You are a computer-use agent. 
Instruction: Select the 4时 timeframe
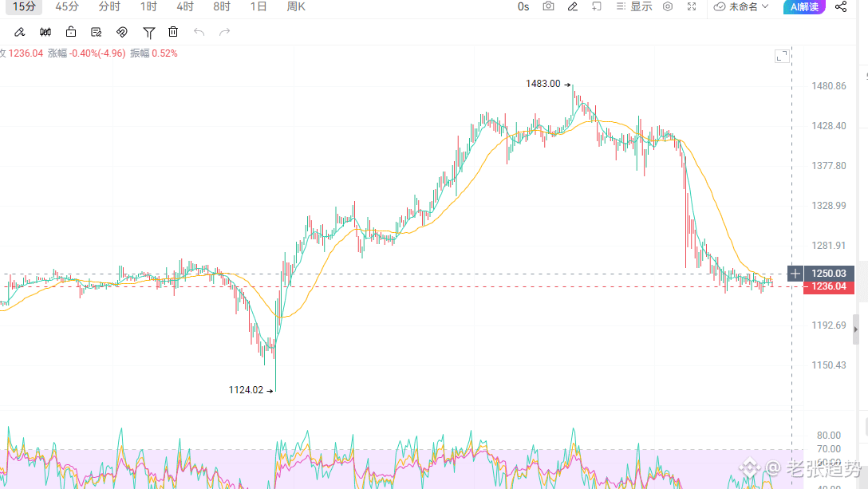[185, 6]
